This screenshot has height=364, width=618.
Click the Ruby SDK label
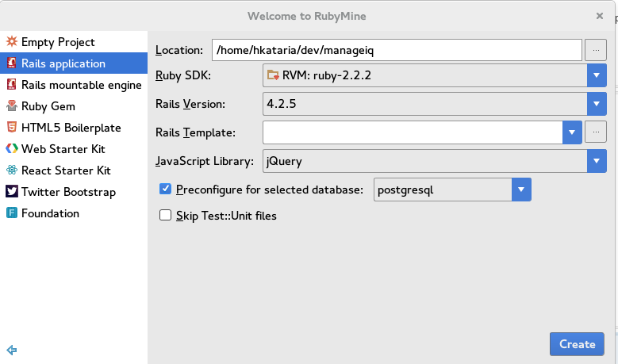(x=183, y=75)
